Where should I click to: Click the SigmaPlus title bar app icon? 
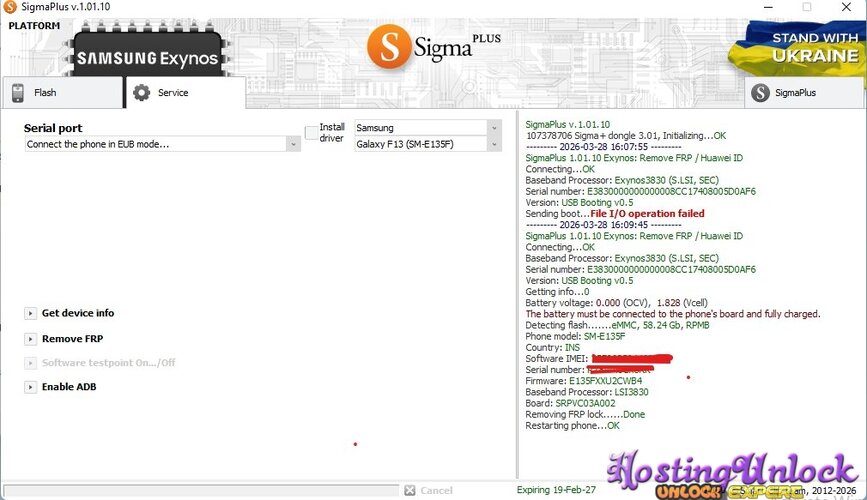9,7
